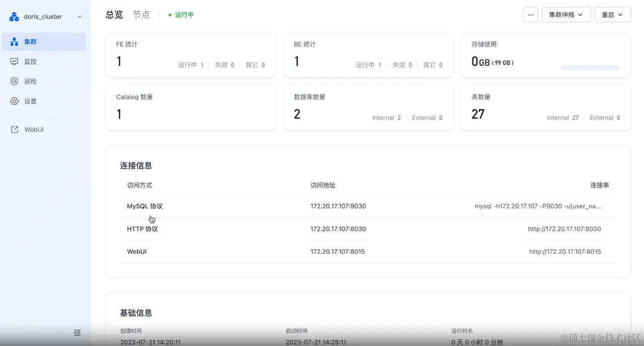Click the doris_cluster logo icon
Screen dimensions: 644x346
point(14,17)
